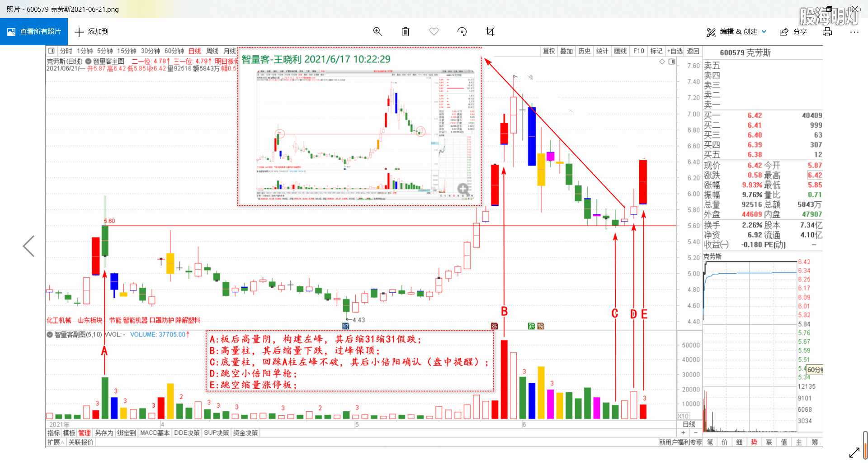Viewport: 868px width, 466px height.
Task: Open 查看所有照片 to see all photos
Action: click(34, 32)
